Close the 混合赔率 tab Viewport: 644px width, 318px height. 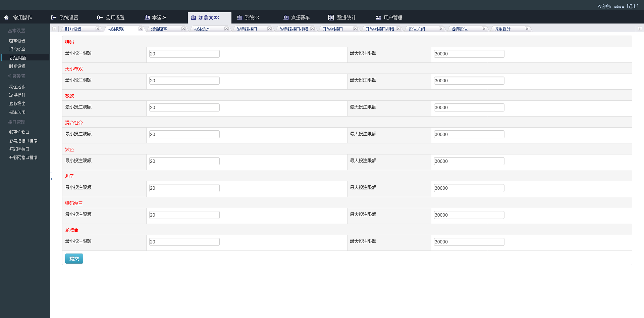pos(183,29)
